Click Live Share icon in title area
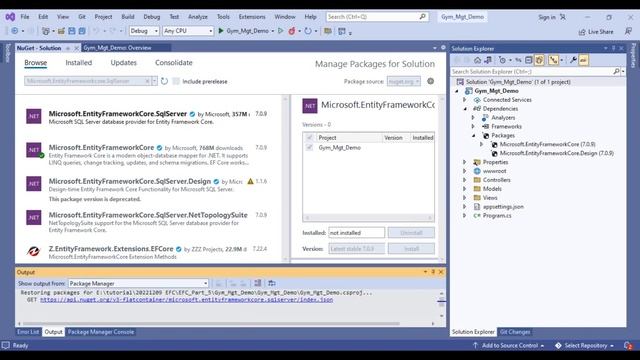Screen dimensions: 640x360 [582, 32]
